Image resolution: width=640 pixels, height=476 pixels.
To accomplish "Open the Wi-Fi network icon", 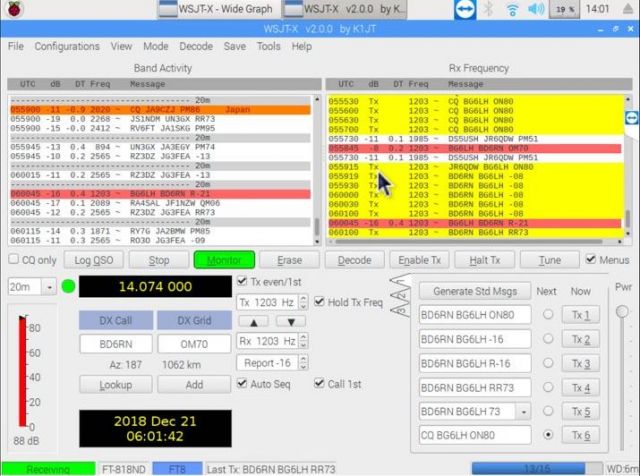I will click(x=512, y=9).
